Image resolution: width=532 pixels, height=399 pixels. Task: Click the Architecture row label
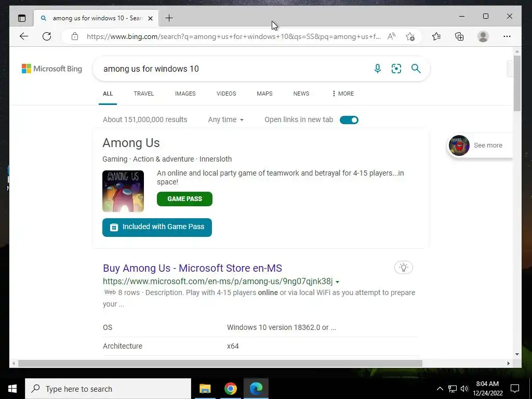(x=123, y=346)
